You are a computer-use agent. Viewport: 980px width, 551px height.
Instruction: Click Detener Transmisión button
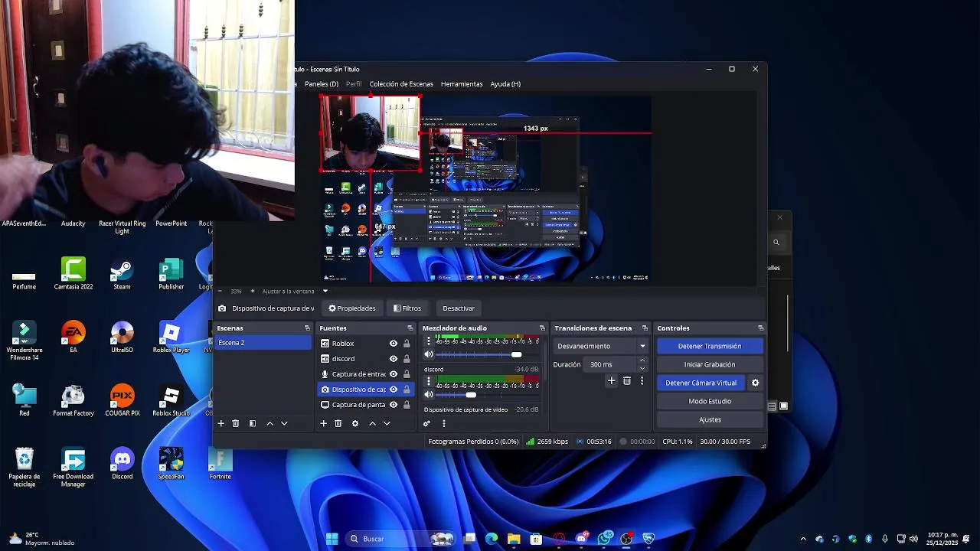(710, 346)
